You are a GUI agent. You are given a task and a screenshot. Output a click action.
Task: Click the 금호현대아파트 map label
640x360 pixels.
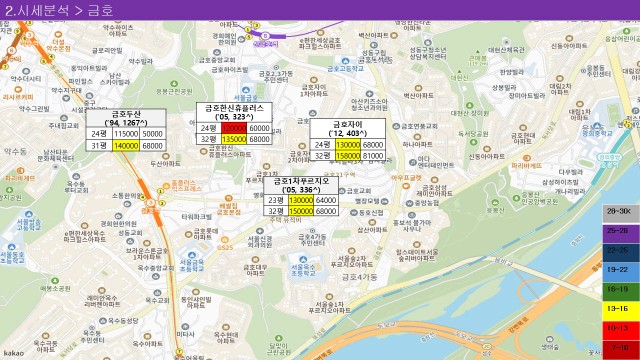pos(522,138)
